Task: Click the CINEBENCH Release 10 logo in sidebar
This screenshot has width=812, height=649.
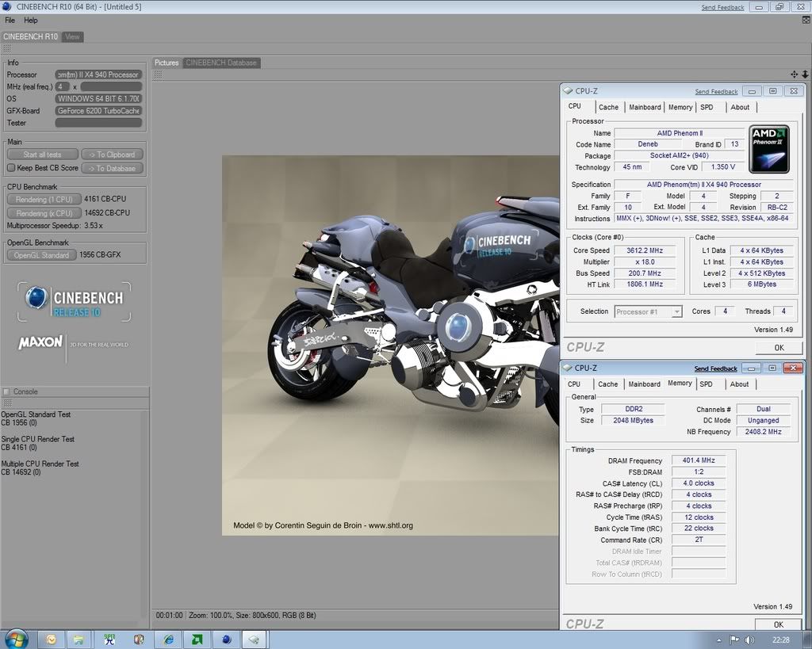Action: tap(74, 302)
